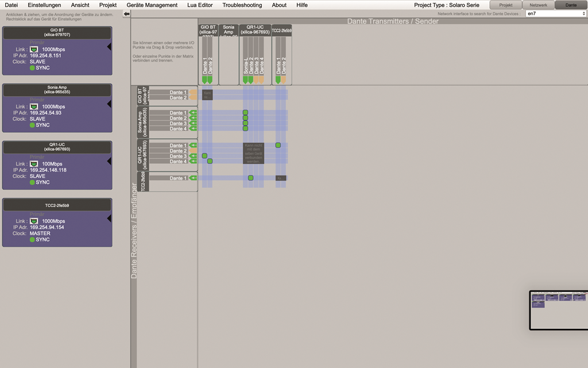Viewport: 588px width, 368px height.
Task: Toggle TCC2 Dante 1 to QR1-UC Dante 2 crosspoint
Action: tap(250, 178)
